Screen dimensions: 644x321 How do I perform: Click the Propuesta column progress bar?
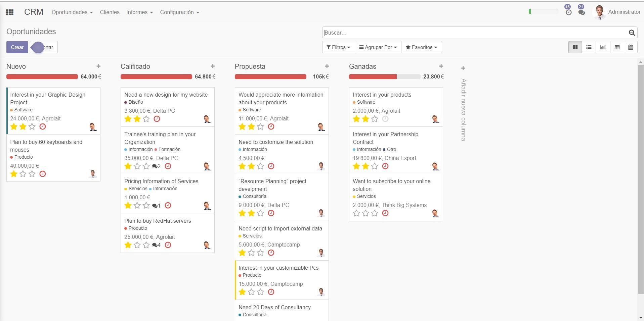point(270,76)
